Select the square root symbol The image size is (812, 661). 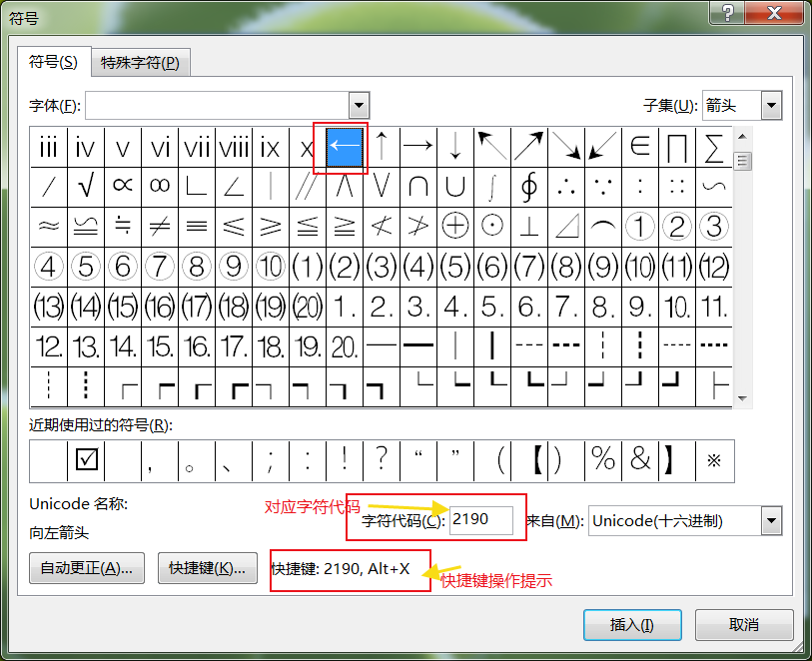pos(85,186)
